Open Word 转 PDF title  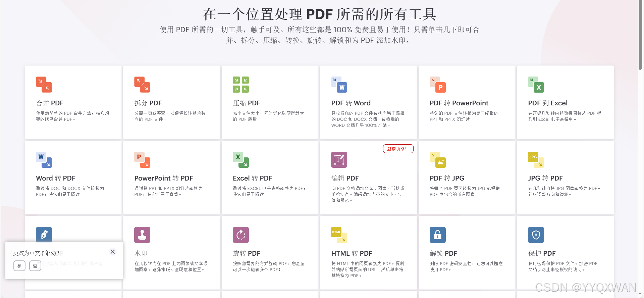tap(56, 178)
